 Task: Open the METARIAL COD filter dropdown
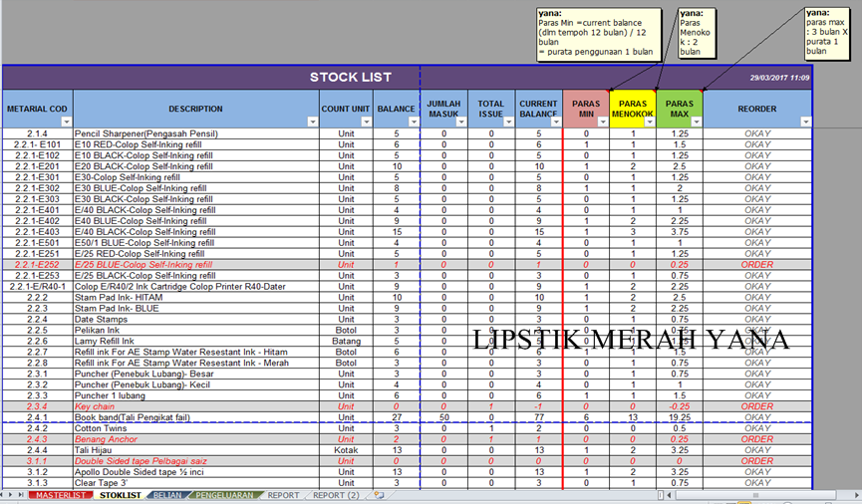pyautogui.click(x=67, y=122)
